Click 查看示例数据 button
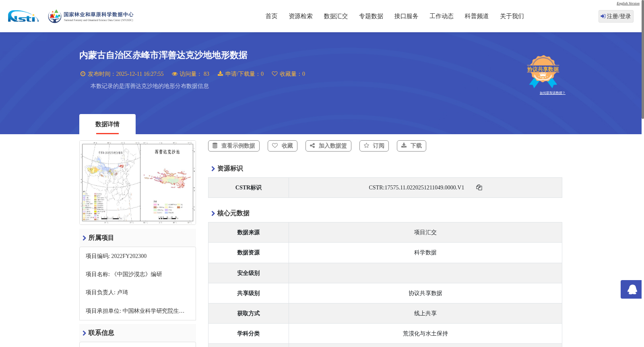The width and height of the screenshot is (644, 347). (234, 146)
